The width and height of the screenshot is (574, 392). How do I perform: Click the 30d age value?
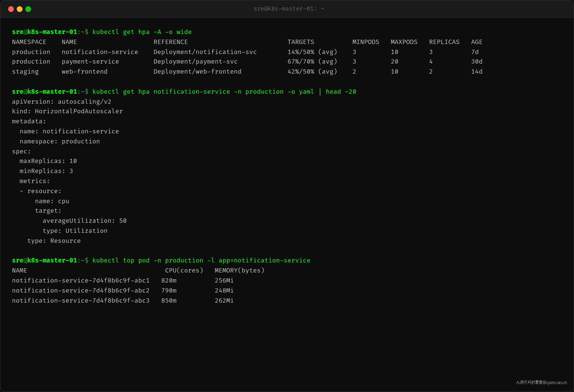476,61
